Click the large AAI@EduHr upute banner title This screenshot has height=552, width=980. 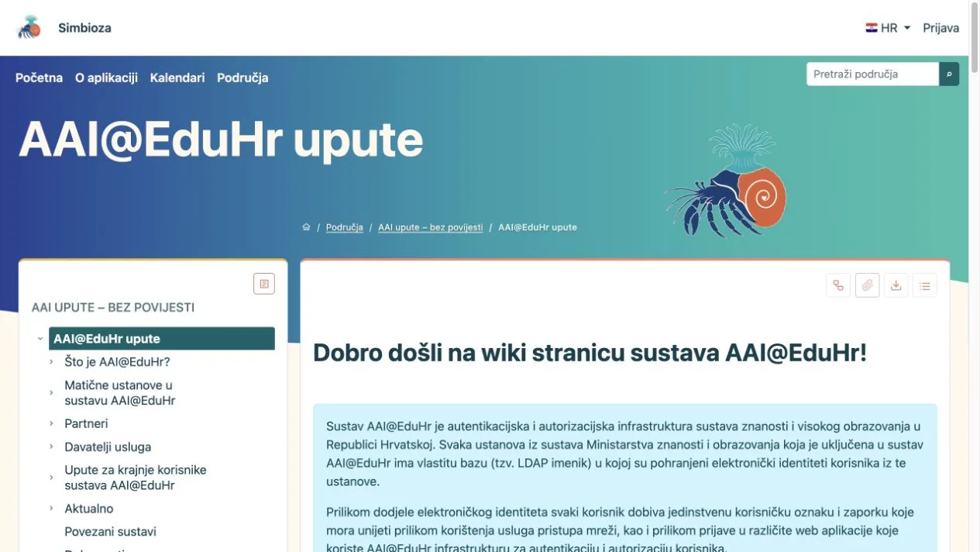[x=221, y=140]
